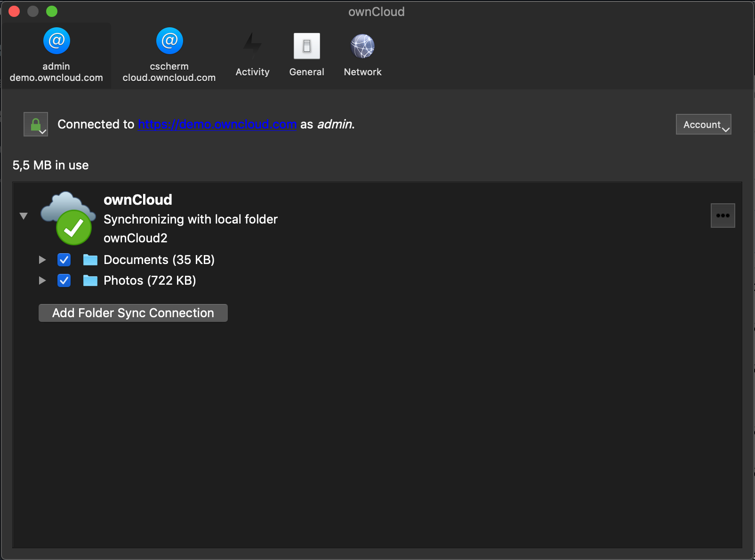Open the Network settings tab

point(362,56)
